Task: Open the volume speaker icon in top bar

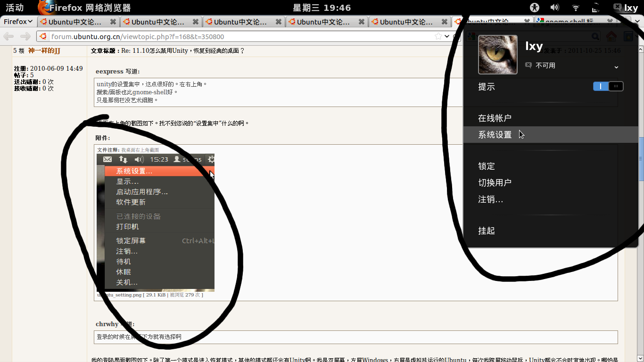Action: click(x=555, y=8)
